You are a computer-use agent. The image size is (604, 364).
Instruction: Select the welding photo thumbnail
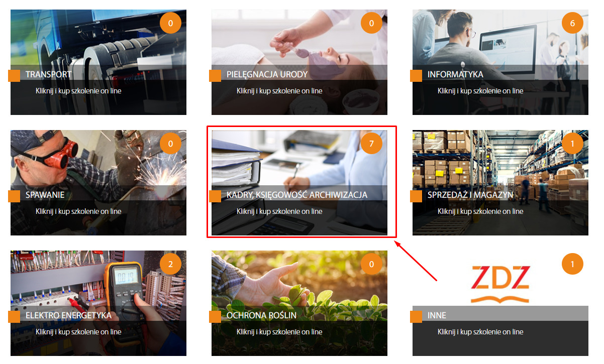point(98,183)
